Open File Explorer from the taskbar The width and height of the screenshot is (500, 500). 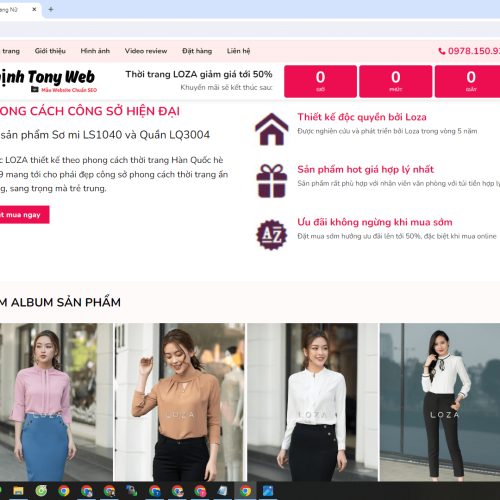coord(18,491)
